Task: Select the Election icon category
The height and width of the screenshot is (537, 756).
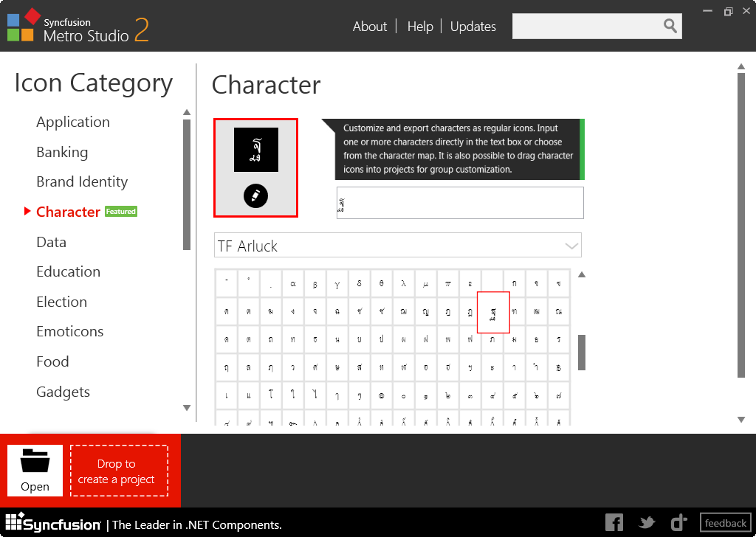Action: click(x=62, y=302)
